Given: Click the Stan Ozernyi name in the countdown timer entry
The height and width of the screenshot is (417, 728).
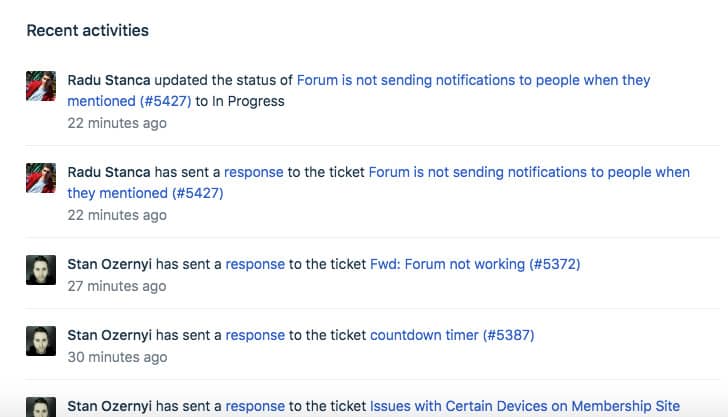Looking at the screenshot, I should coord(109,335).
